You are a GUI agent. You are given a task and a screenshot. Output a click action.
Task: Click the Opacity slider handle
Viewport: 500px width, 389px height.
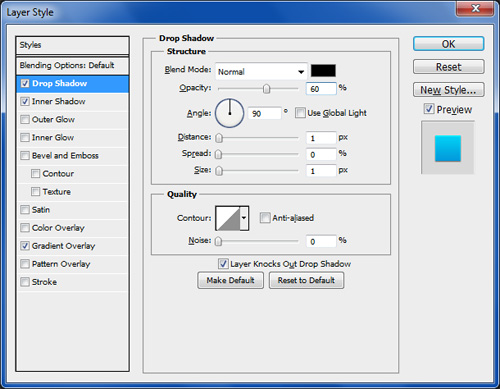(x=266, y=89)
